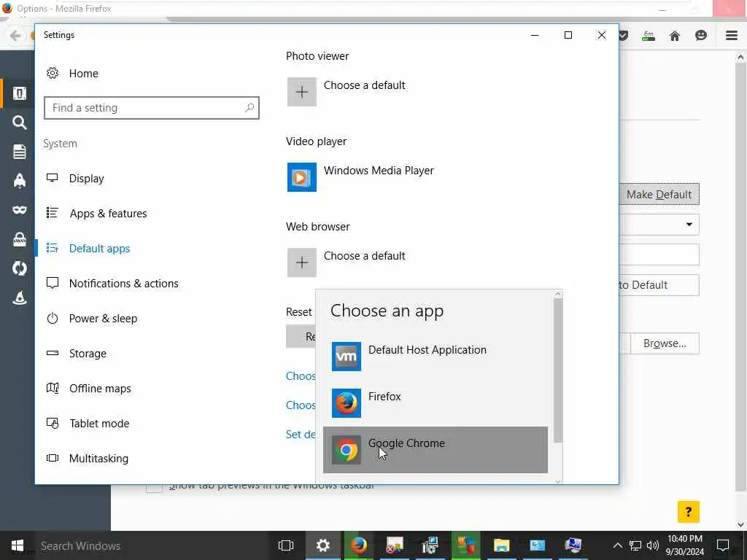Click the plus icon under Web browser
The image size is (747, 560).
tap(301, 262)
